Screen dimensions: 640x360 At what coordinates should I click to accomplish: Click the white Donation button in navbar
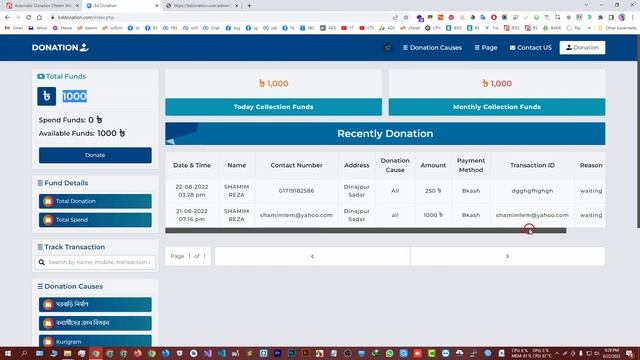coord(582,48)
